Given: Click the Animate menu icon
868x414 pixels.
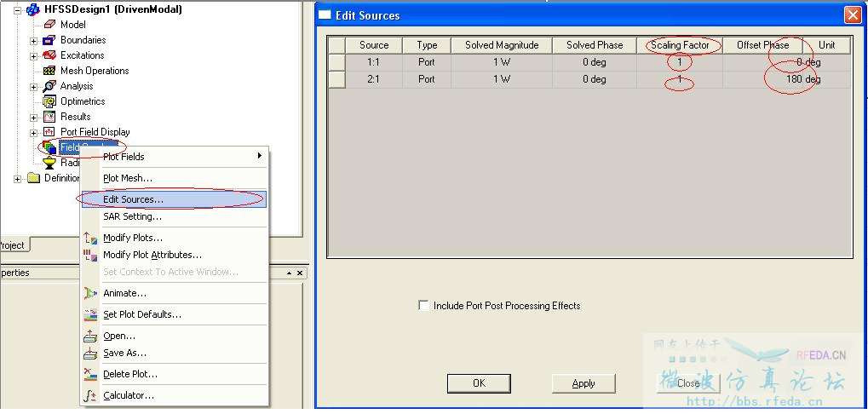Looking at the screenshot, I should [90, 293].
